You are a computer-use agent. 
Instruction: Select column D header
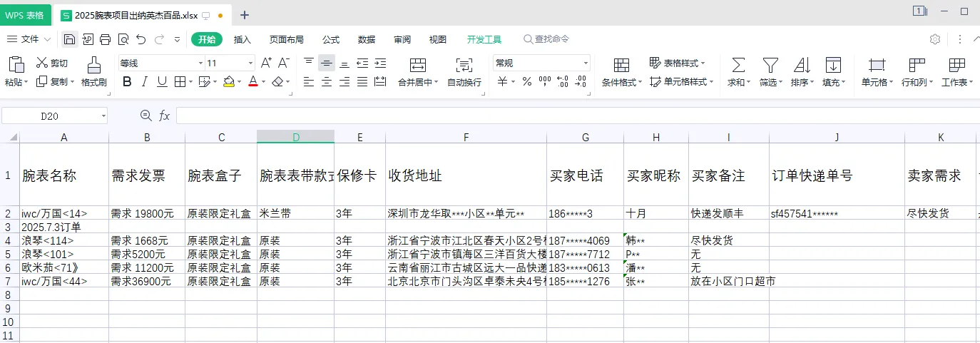click(296, 137)
